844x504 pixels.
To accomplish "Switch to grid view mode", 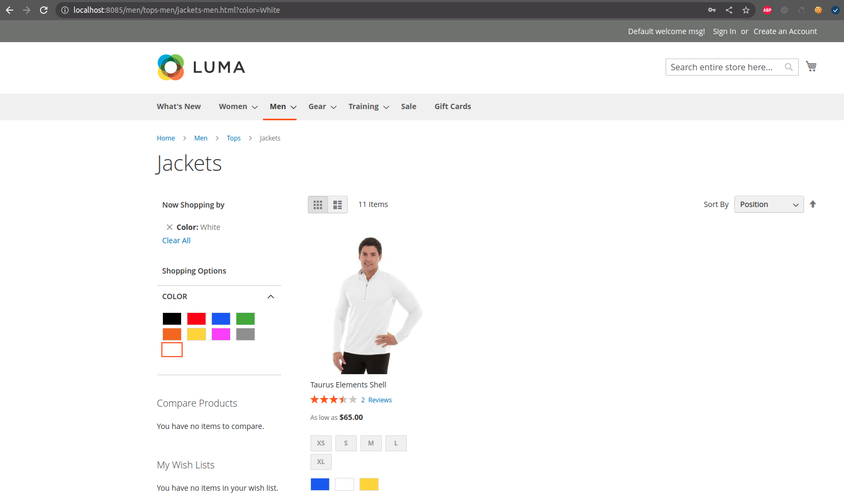I will 318,205.
